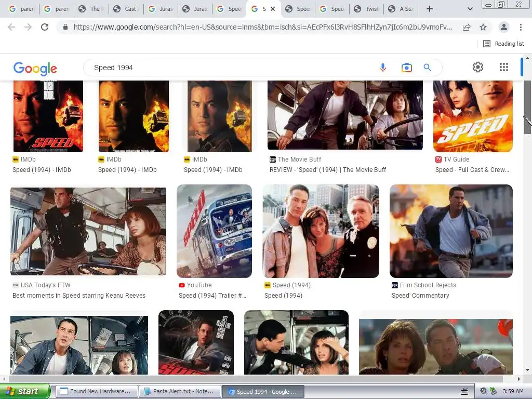The width and height of the screenshot is (532, 399).
Task: Click "Speed' Commentary" caption link
Action: click(420, 296)
